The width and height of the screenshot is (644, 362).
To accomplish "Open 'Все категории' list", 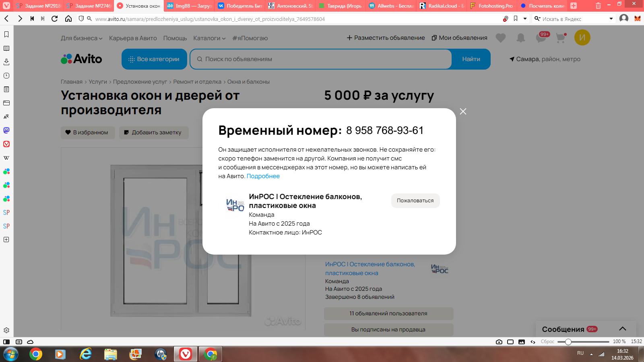I will pyautogui.click(x=154, y=59).
